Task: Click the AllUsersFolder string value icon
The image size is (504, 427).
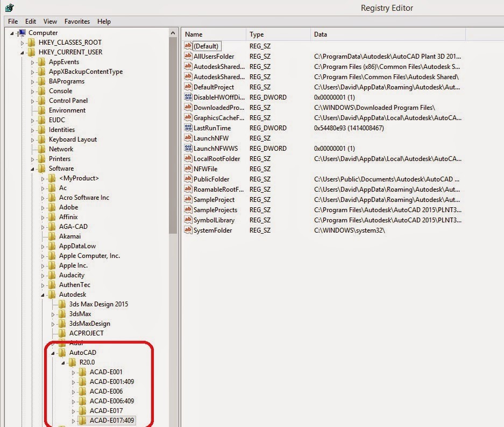Action: tap(188, 56)
